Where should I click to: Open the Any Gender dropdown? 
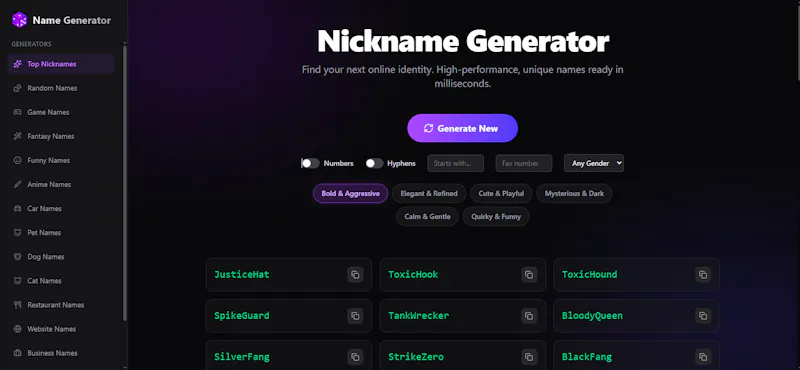(x=594, y=163)
